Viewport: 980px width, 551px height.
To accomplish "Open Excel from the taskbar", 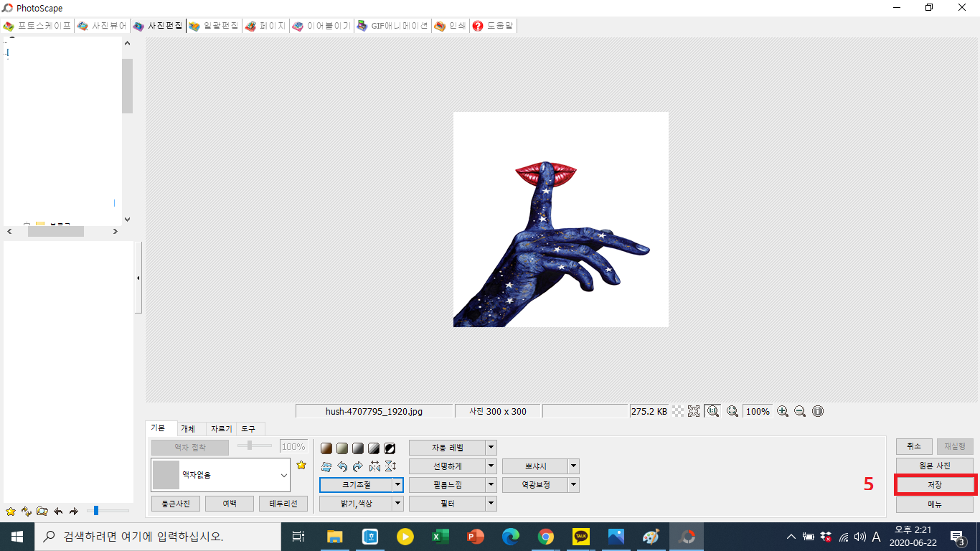I will click(440, 537).
